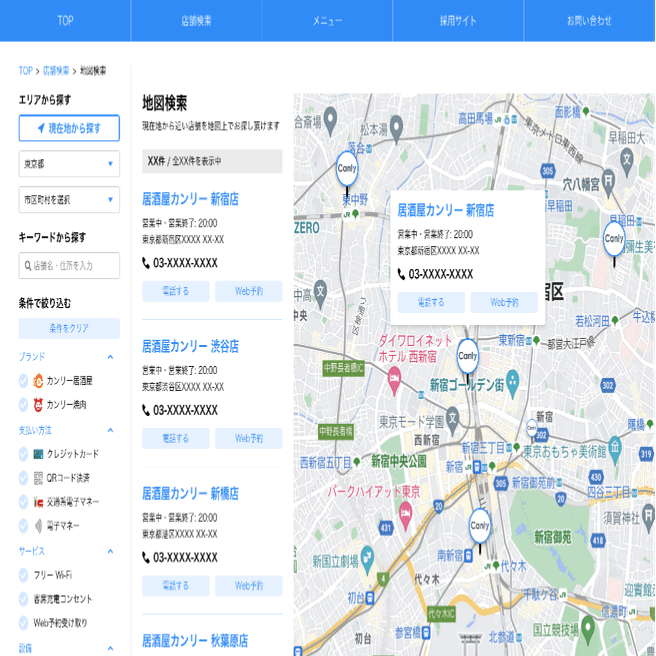The height and width of the screenshot is (656, 656).
Task: Click the search magnifier icon in keyword field
Action: pos(28,266)
